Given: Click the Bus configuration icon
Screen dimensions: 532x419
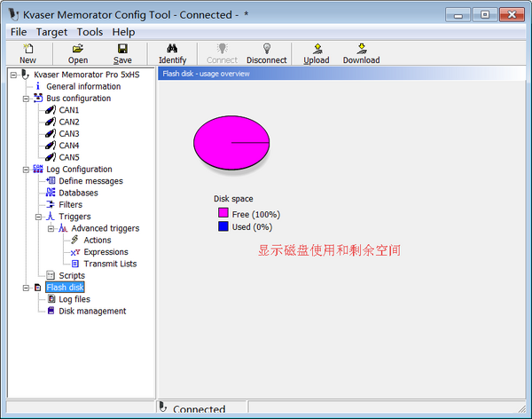Looking at the screenshot, I should point(38,99).
